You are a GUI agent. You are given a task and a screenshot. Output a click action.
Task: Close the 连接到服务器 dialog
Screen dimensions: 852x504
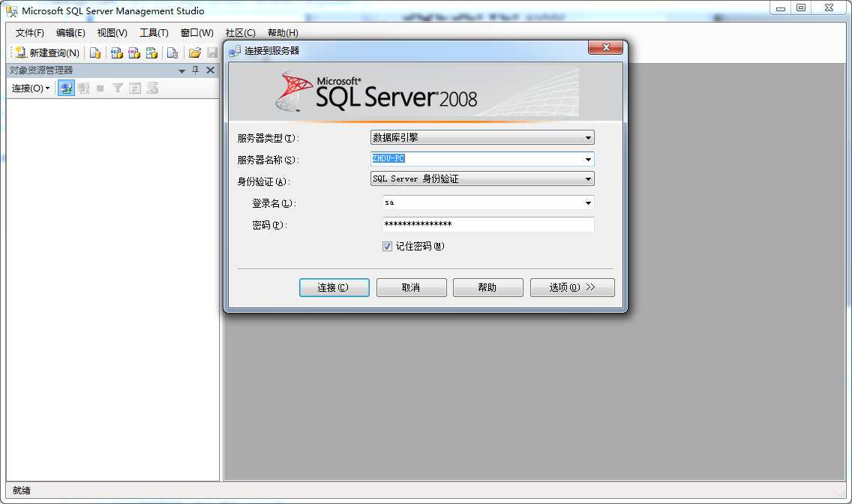click(606, 48)
